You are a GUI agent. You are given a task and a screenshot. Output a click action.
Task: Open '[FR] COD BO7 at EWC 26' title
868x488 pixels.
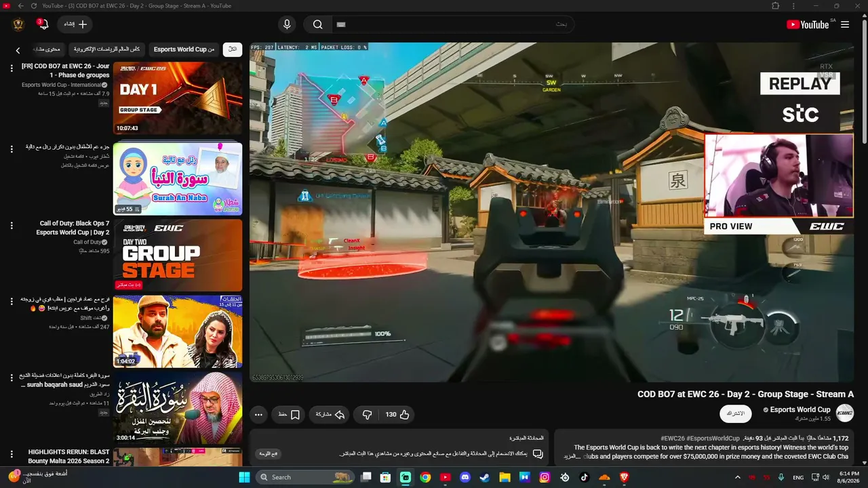65,70
